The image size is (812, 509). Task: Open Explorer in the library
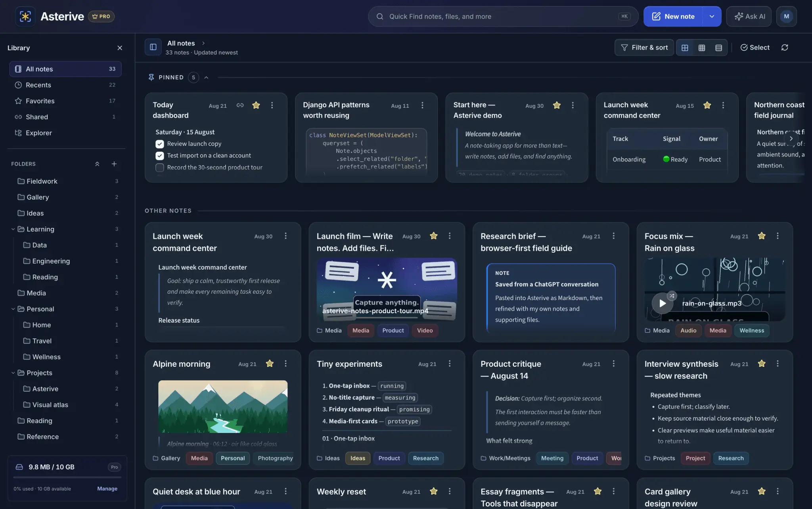coord(65,133)
